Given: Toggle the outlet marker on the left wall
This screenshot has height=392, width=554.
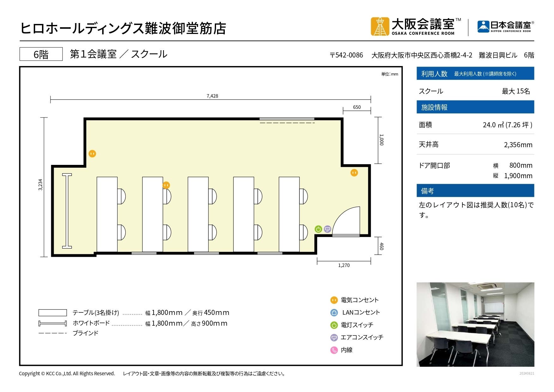Looking at the screenshot, I should [x=92, y=154].
